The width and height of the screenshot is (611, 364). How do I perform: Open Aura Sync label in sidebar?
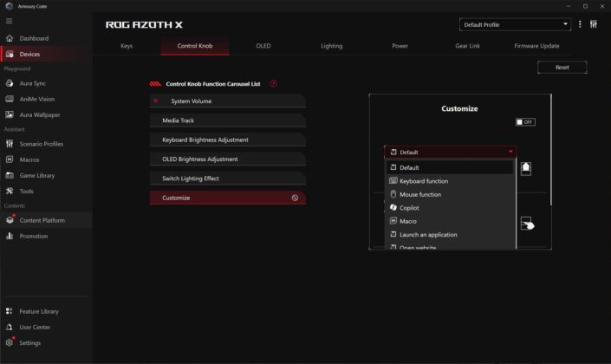coord(33,83)
